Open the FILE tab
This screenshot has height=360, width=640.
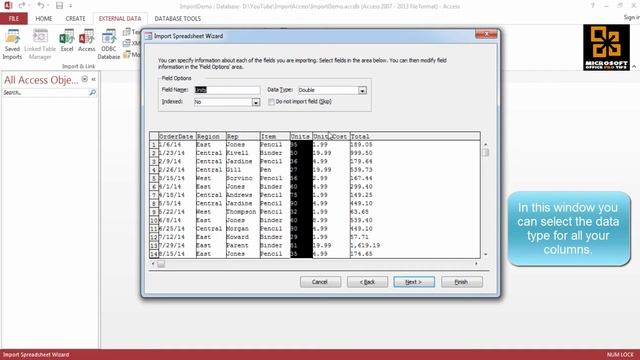click(13, 18)
